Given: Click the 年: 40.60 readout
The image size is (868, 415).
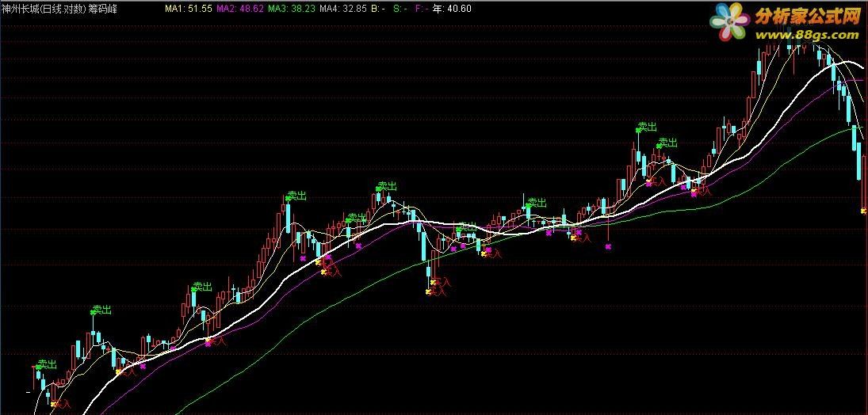Looking at the screenshot, I should (452, 9).
